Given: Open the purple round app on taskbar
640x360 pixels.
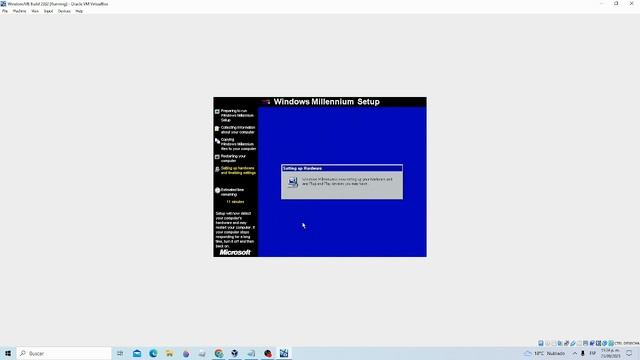Looking at the screenshot, I should [x=186, y=353].
